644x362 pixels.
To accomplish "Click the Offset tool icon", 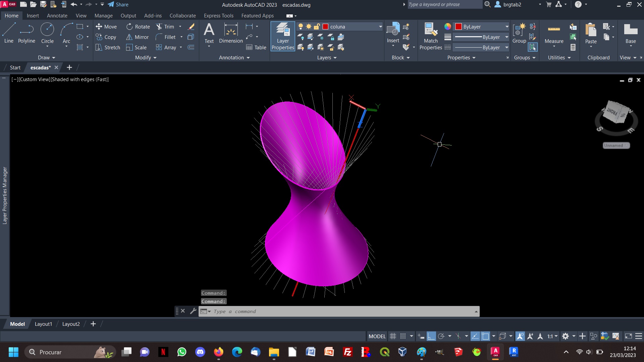I will coord(191,48).
